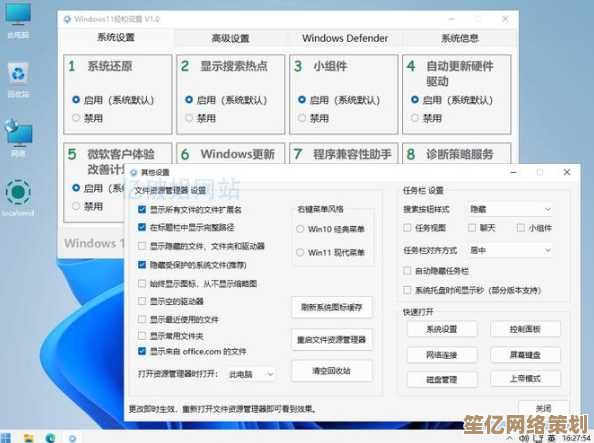The height and width of the screenshot is (443, 594).
Task: Open File Explorer from the taskbar
Action: coord(28,438)
